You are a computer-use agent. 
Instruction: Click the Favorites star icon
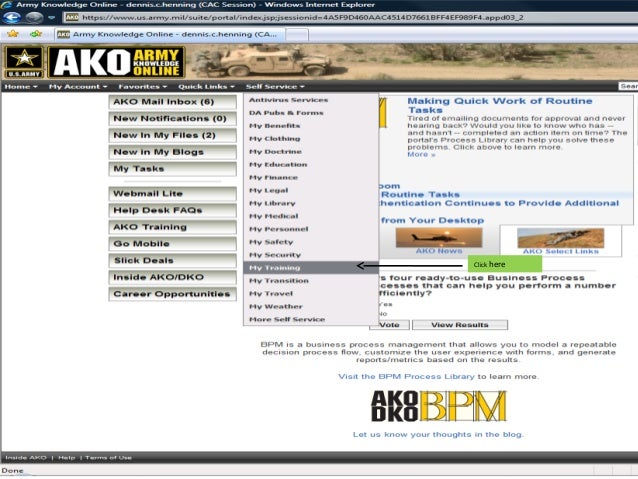click(13, 34)
